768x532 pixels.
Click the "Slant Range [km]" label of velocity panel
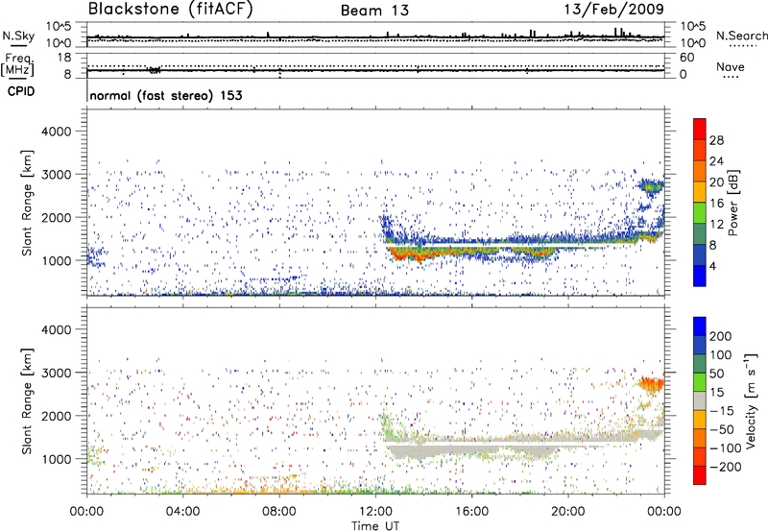(27, 401)
